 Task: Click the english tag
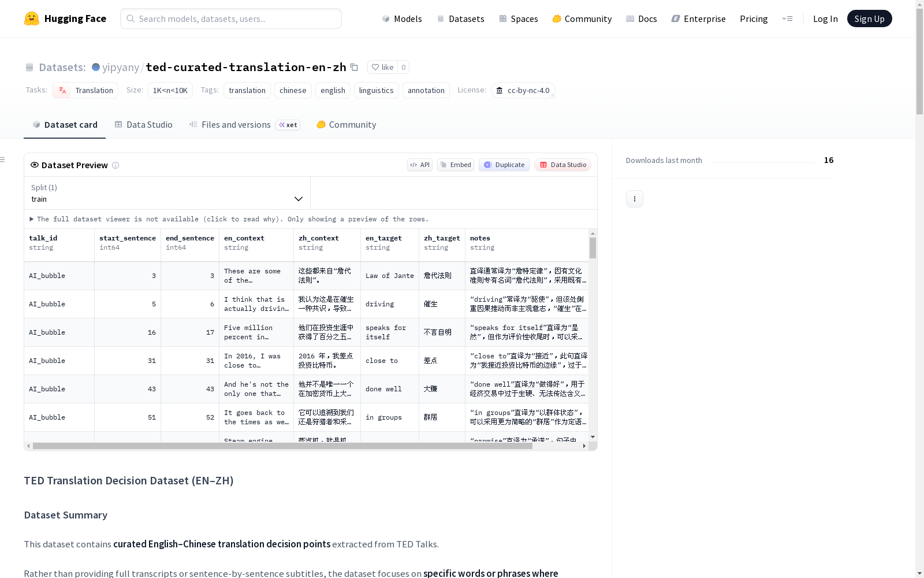pyautogui.click(x=333, y=90)
